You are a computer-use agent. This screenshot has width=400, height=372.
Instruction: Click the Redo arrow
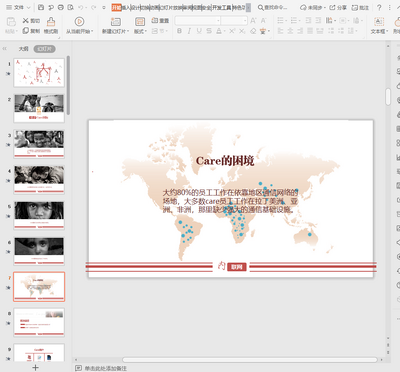click(x=93, y=7)
